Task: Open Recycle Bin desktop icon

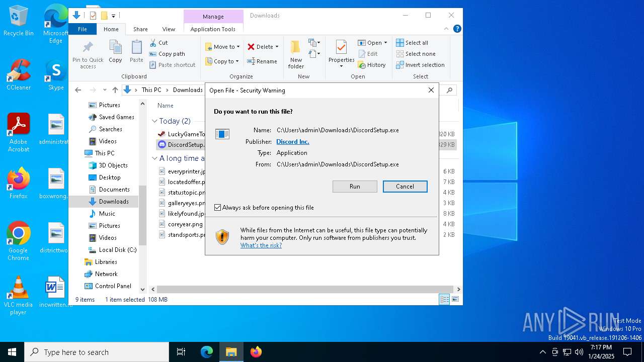Action: click(x=19, y=21)
